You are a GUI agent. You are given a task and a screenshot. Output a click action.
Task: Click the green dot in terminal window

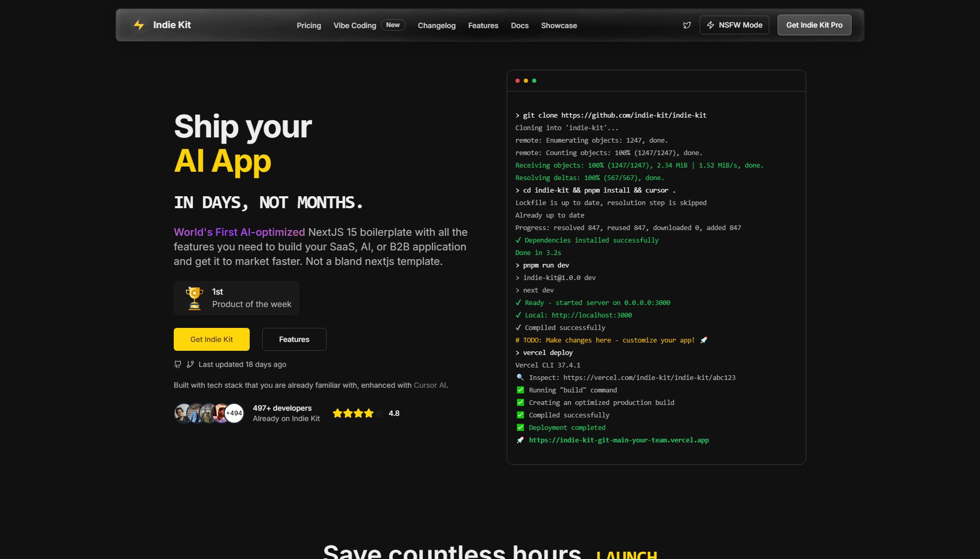(534, 81)
